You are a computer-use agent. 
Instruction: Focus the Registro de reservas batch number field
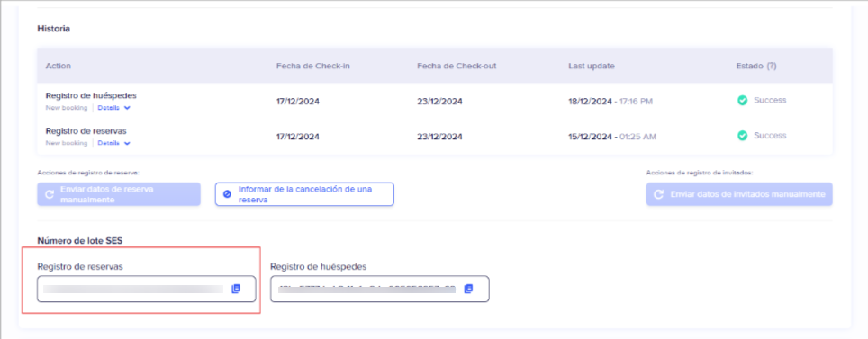pos(146,289)
